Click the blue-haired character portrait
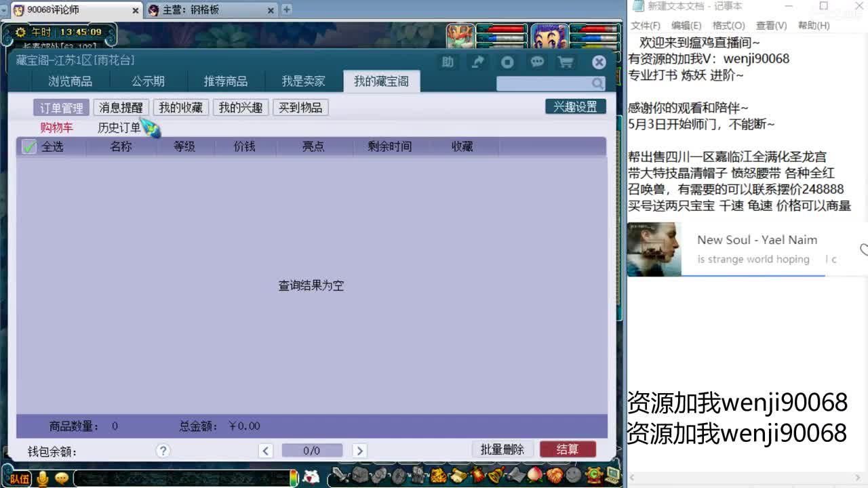The width and height of the screenshot is (868, 488). pos(549,37)
